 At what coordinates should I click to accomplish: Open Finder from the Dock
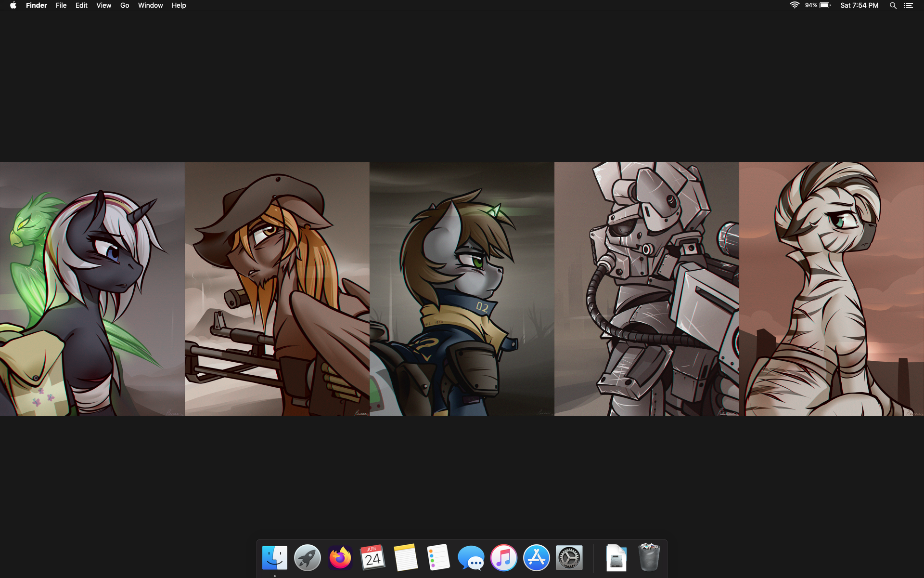click(x=275, y=558)
